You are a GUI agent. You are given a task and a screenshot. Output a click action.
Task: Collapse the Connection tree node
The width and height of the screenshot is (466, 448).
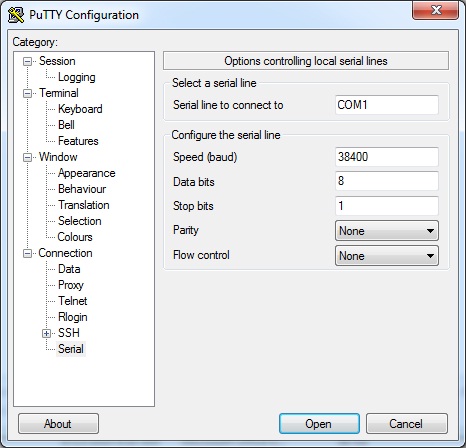coord(27,253)
